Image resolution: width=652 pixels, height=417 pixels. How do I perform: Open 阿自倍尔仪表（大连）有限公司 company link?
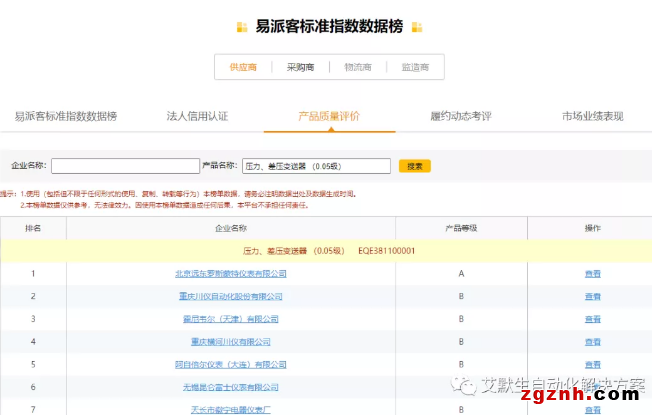(231, 365)
